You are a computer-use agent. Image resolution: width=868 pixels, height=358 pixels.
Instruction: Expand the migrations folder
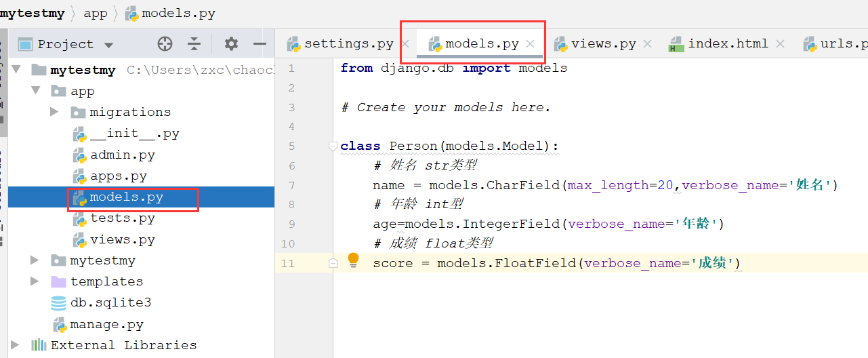click(x=55, y=112)
